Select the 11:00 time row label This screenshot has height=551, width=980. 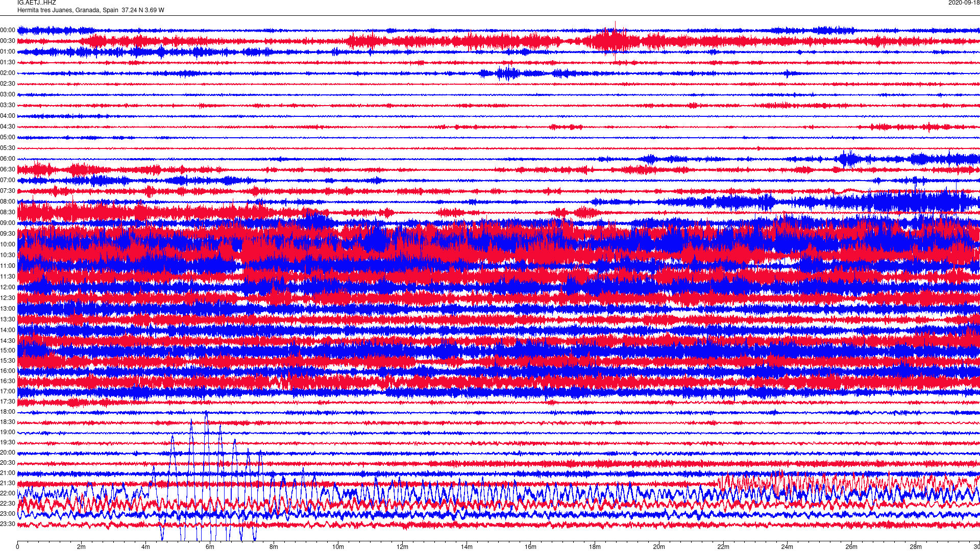(x=8, y=266)
